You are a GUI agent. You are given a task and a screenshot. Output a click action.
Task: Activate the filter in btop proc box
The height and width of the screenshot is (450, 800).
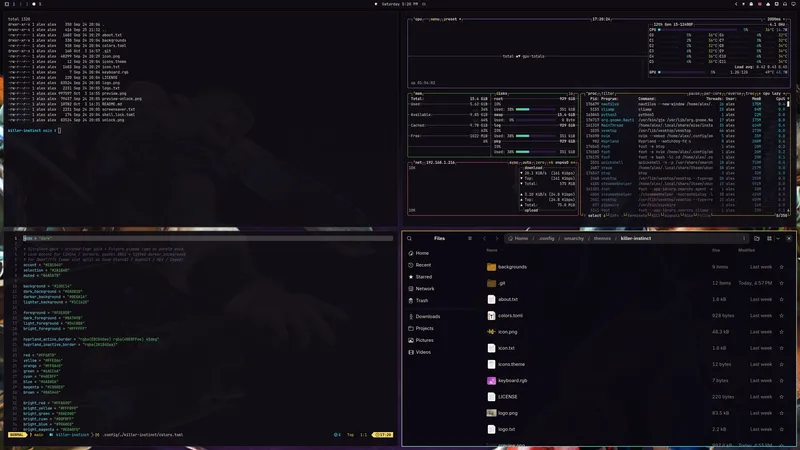608,94
